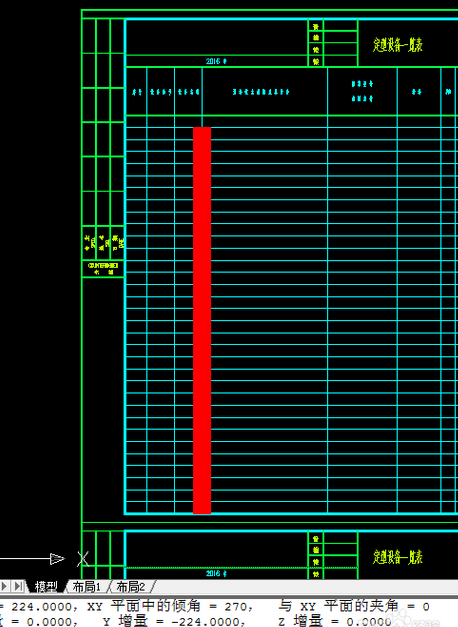Select the first column header text in the table
This screenshot has width=458, height=627.
click(x=137, y=92)
